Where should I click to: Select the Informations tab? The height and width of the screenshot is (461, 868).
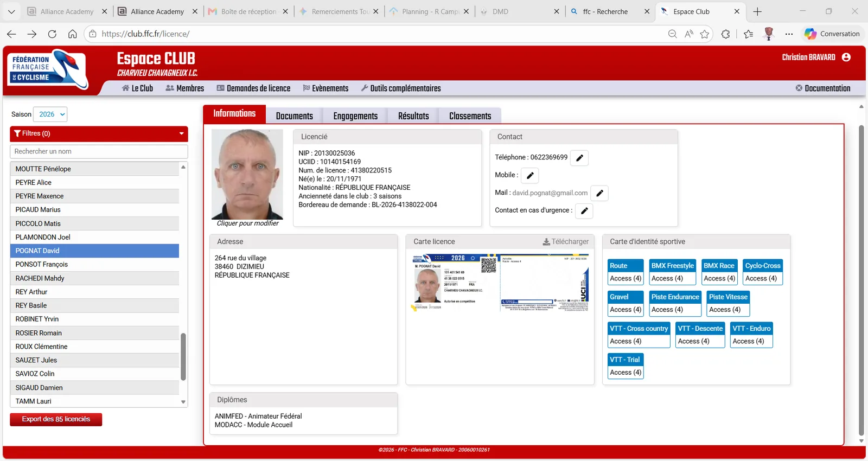(x=234, y=113)
